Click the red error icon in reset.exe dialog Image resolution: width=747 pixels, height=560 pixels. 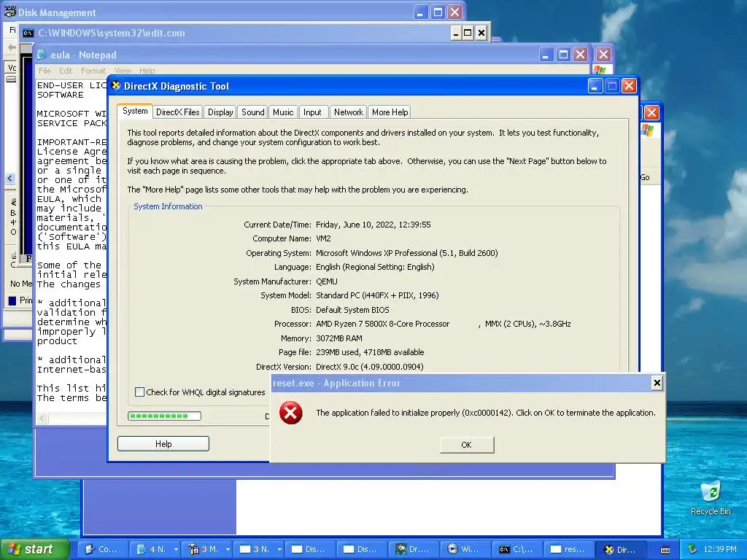pos(290,413)
